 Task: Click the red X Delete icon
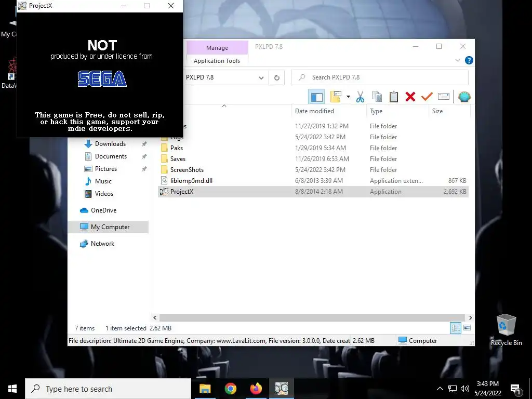[410, 97]
